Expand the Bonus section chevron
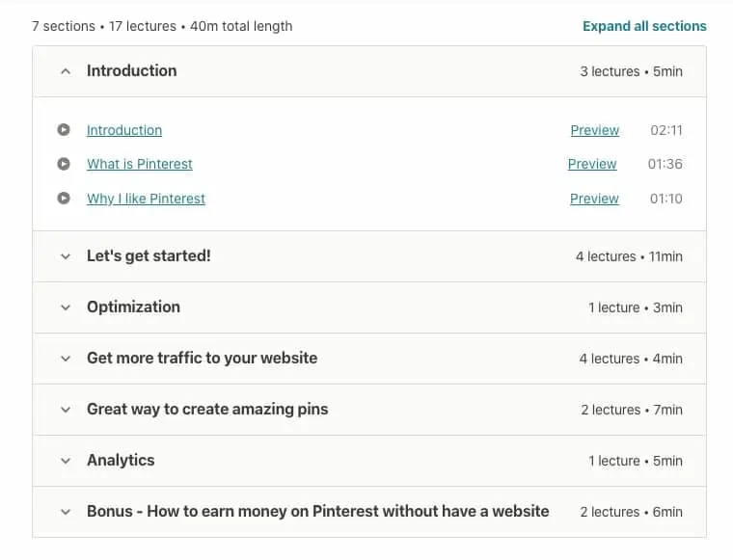 [x=66, y=512]
